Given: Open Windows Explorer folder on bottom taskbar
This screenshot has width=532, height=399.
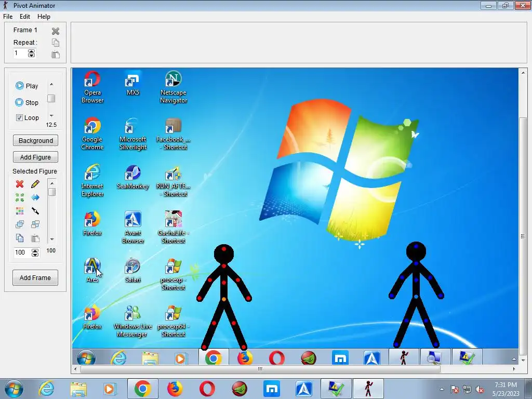Looking at the screenshot, I should (x=78, y=389).
